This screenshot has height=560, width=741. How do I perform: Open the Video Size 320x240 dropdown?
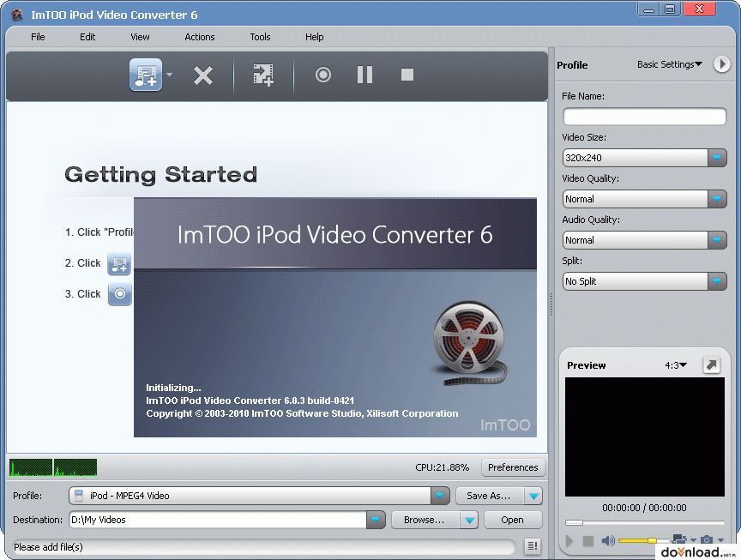(717, 158)
